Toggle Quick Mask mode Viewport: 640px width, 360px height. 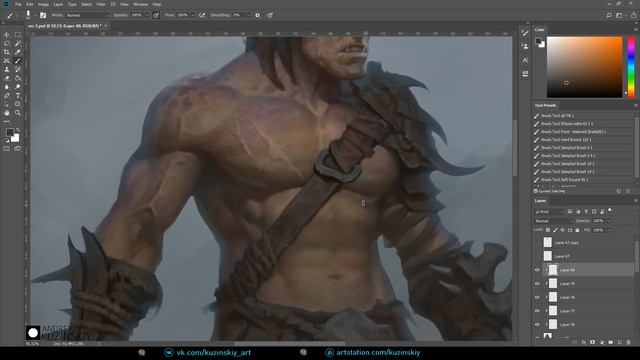pos(7,149)
